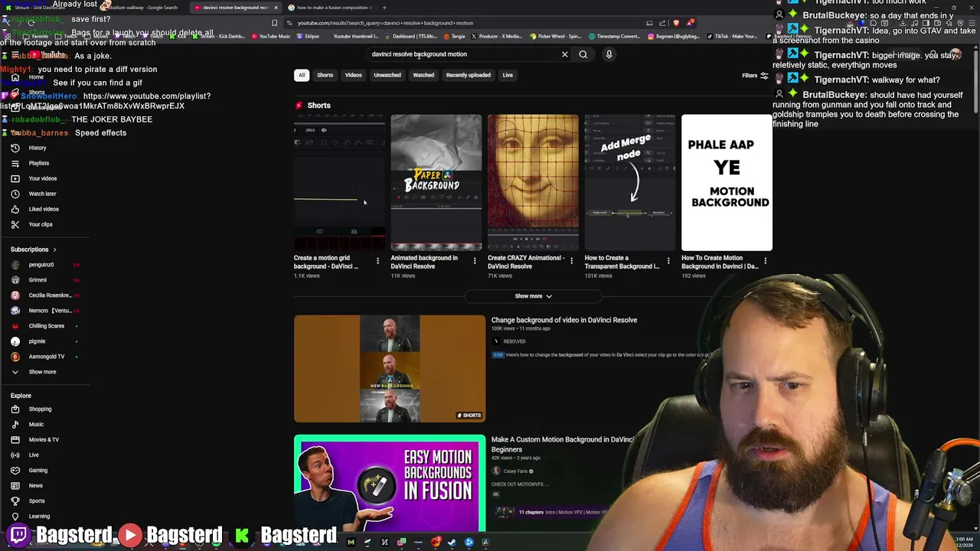Image resolution: width=980 pixels, height=551 pixels.
Task: Open Your videos icon in the sidebar
Action: coord(15,178)
